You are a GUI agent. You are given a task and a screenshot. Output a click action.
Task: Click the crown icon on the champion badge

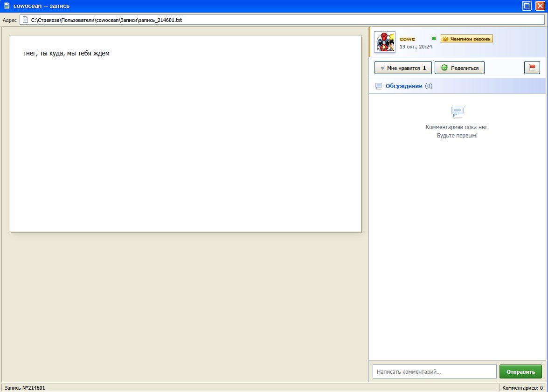[445, 39]
